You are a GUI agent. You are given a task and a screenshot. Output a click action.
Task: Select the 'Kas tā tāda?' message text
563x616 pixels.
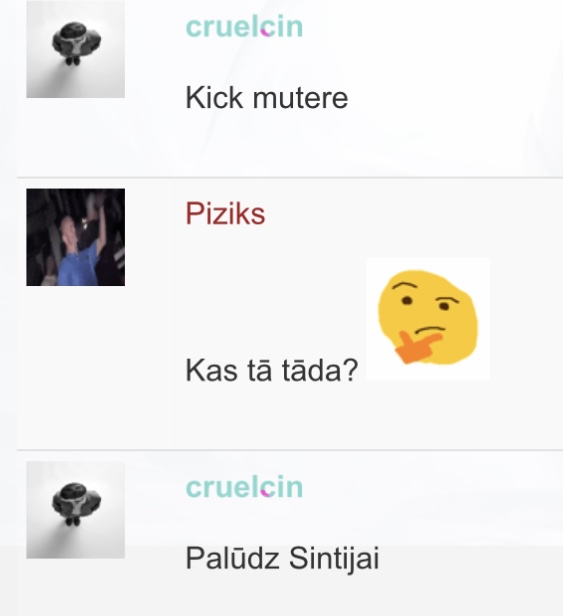click(x=271, y=370)
